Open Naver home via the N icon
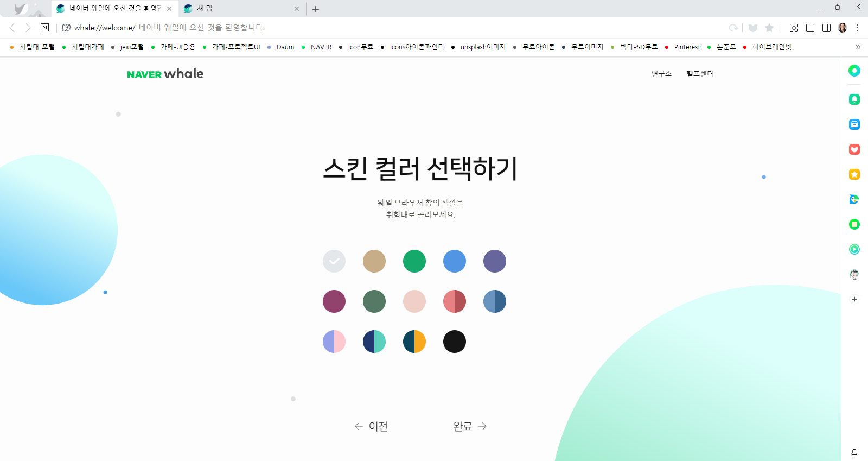The width and height of the screenshot is (868, 461). point(45,28)
